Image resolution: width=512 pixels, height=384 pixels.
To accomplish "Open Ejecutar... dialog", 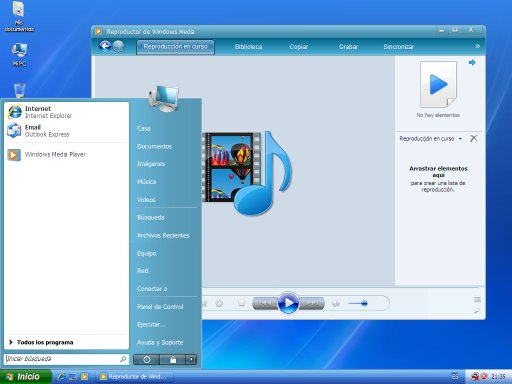I will pyautogui.click(x=151, y=324).
